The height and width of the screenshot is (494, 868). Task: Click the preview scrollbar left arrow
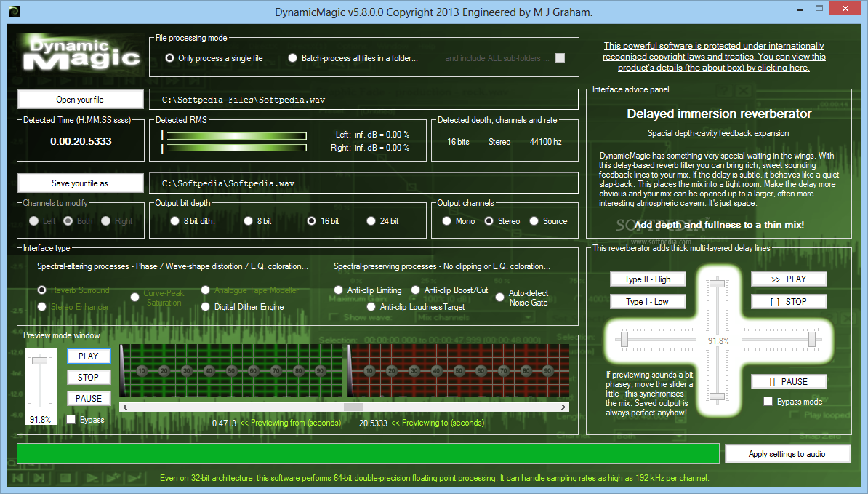click(x=125, y=407)
